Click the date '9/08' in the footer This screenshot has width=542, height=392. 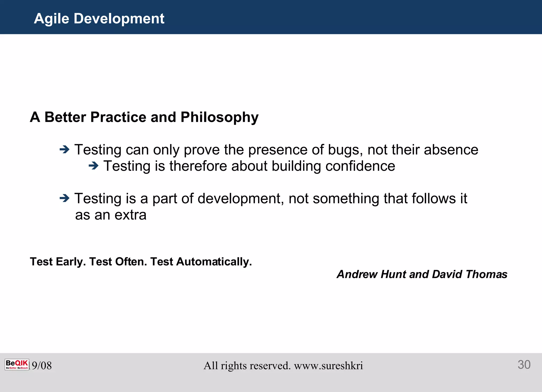point(42,366)
